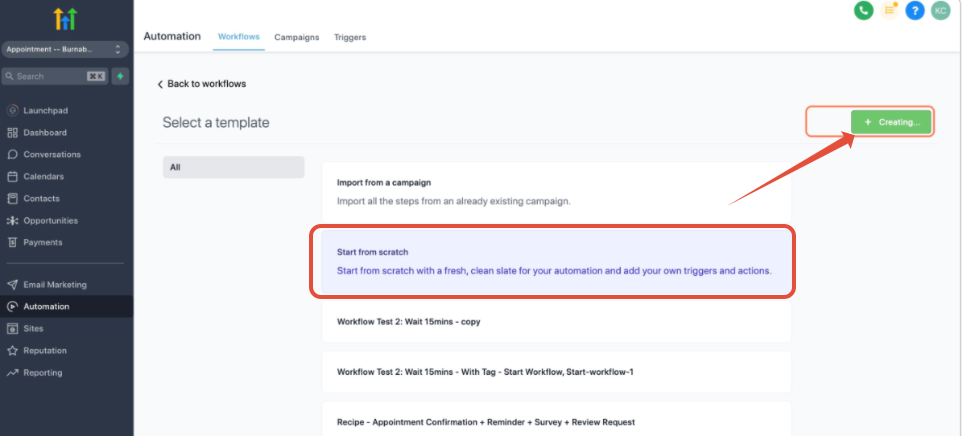This screenshot has width=963, height=436.
Task: Go back to workflows via chevron link
Action: pos(202,84)
